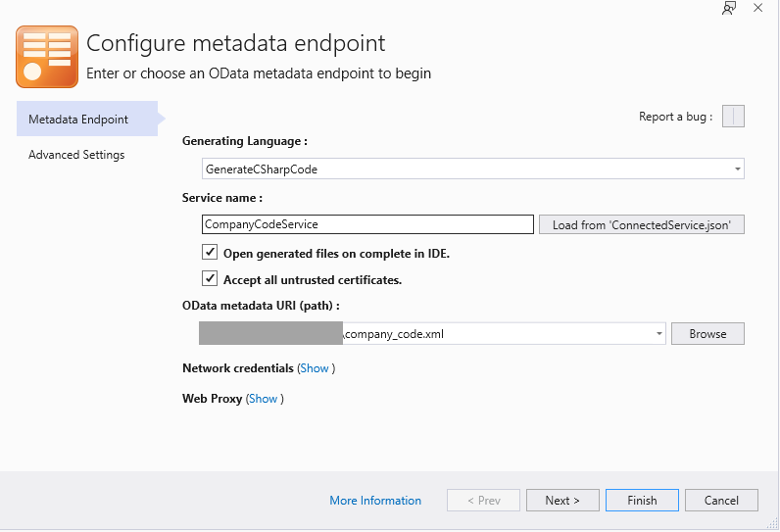
Task: Show the Web Proxy settings
Action: [263, 399]
